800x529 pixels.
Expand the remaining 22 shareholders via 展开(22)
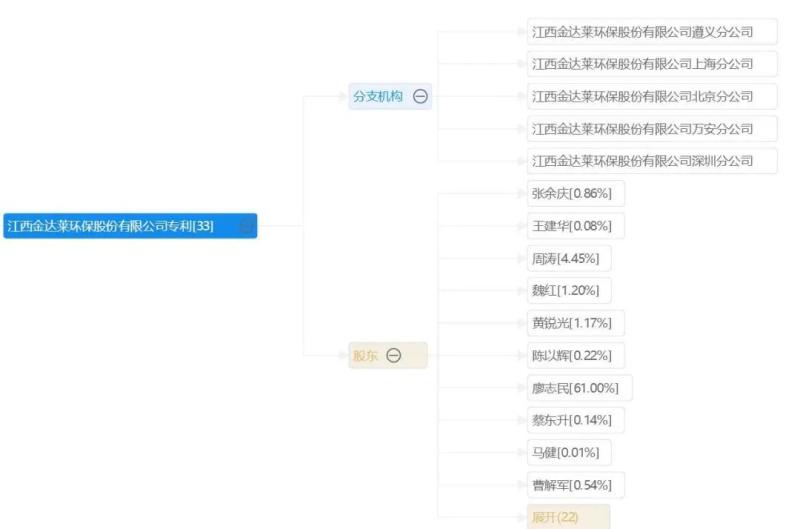[x=568, y=517]
